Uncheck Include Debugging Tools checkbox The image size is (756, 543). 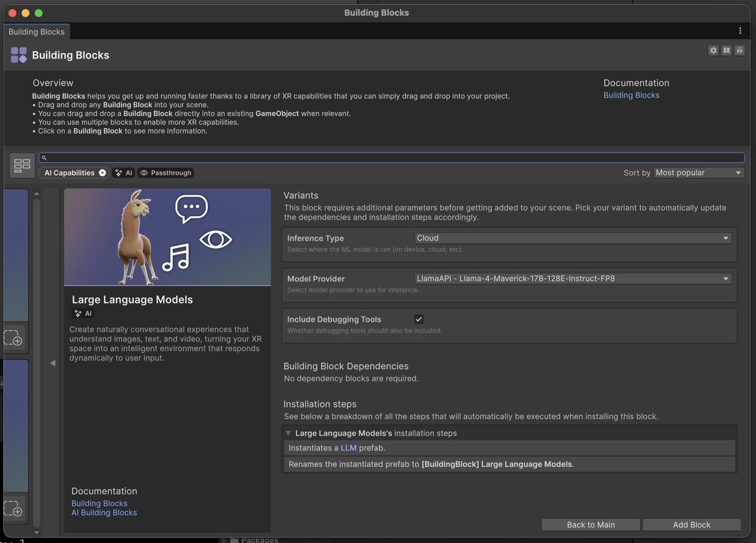419,319
